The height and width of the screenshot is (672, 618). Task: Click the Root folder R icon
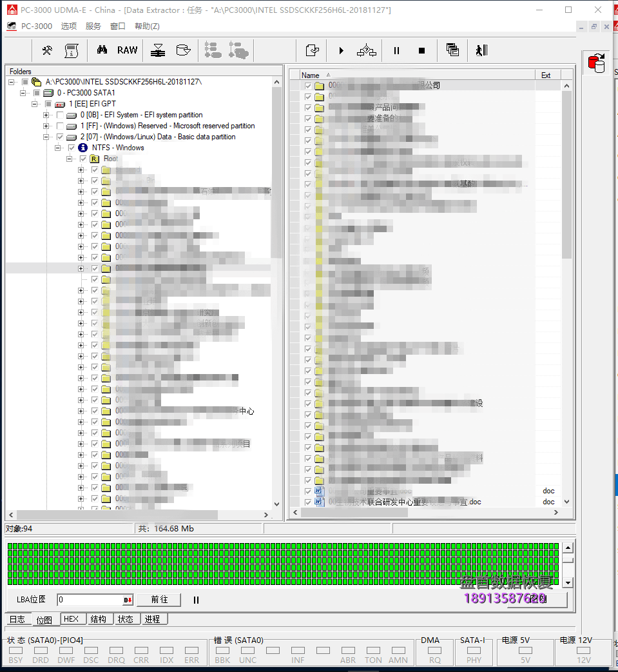tap(94, 159)
